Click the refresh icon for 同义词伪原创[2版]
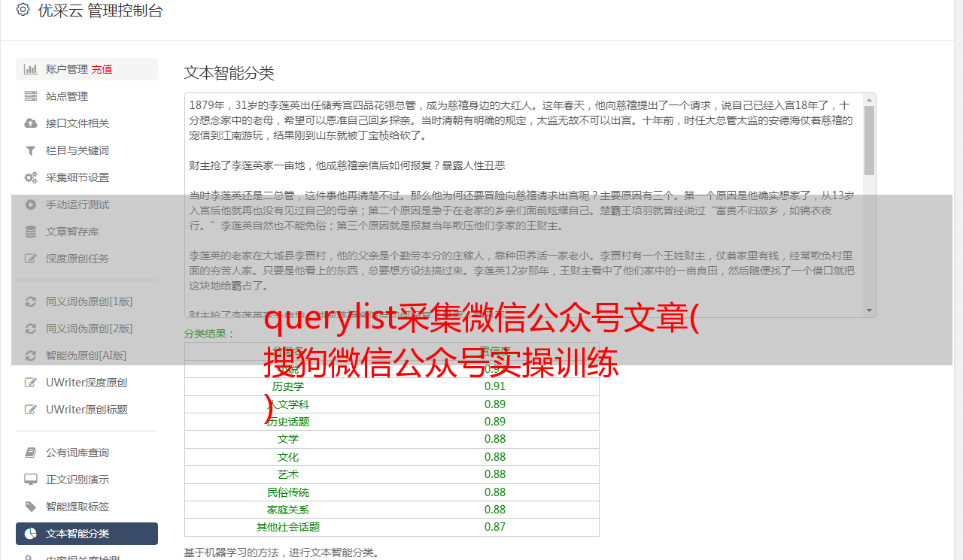The width and height of the screenshot is (963, 560). point(31,328)
